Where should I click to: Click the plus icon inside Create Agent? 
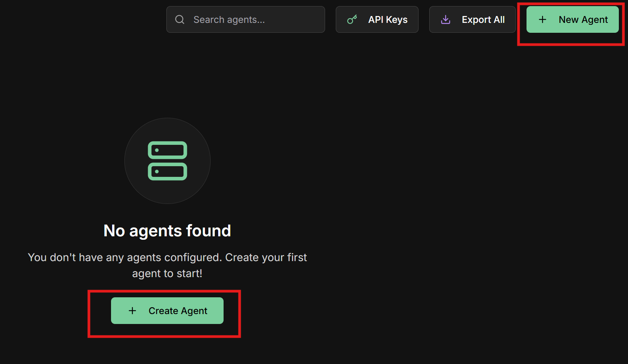click(x=132, y=311)
